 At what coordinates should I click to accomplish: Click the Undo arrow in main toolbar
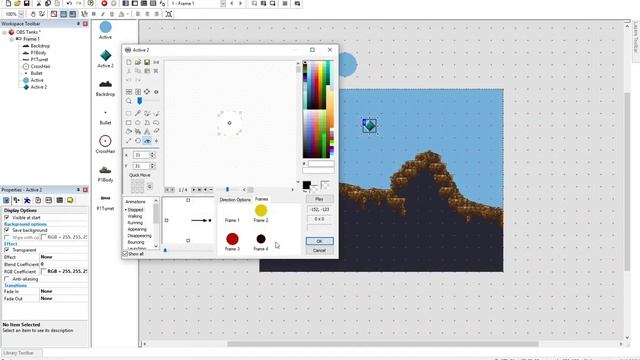(69, 3)
